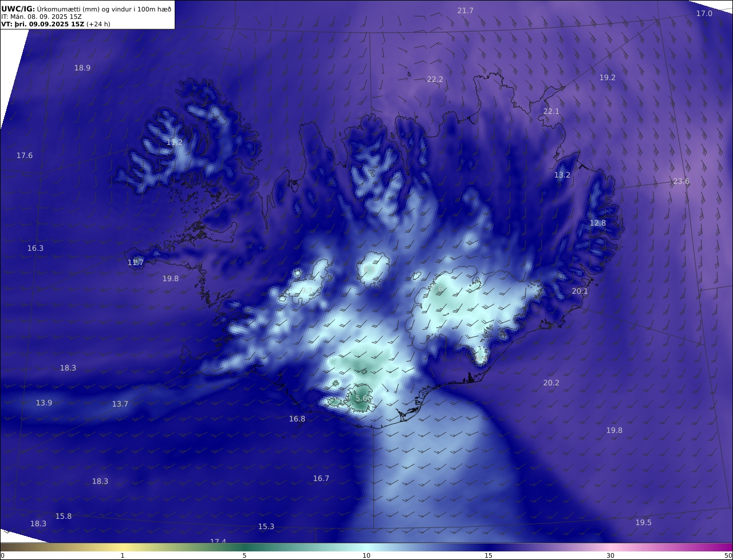This screenshot has width=733, height=560.
Task: Click the 22.1 value label
Action: [551, 111]
